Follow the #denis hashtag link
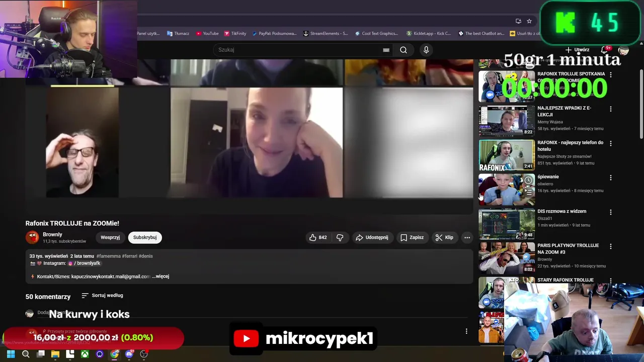The height and width of the screenshot is (362, 644). coord(146,256)
